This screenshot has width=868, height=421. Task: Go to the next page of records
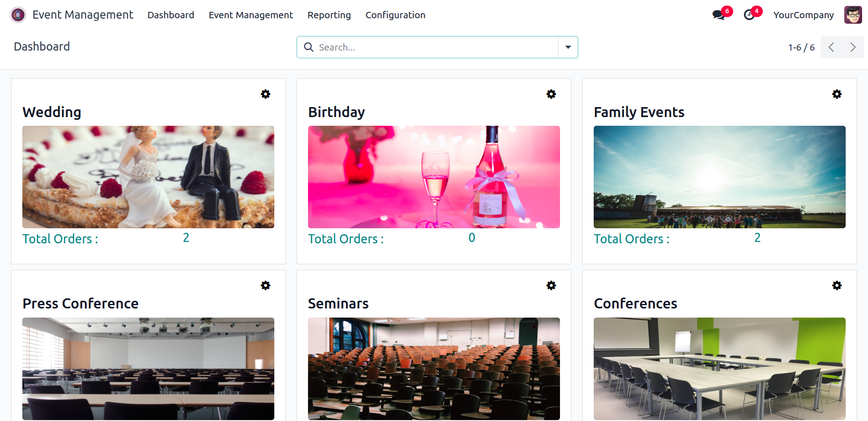(853, 47)
